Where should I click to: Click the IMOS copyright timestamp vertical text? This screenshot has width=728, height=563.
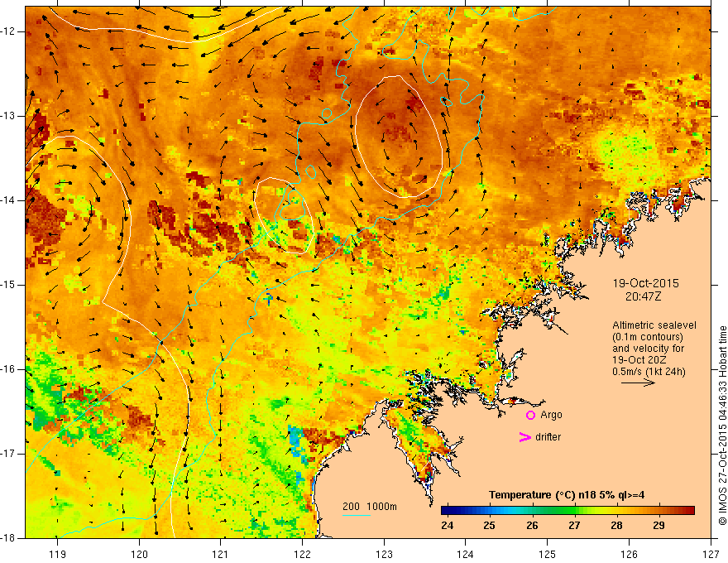point(722,426)
